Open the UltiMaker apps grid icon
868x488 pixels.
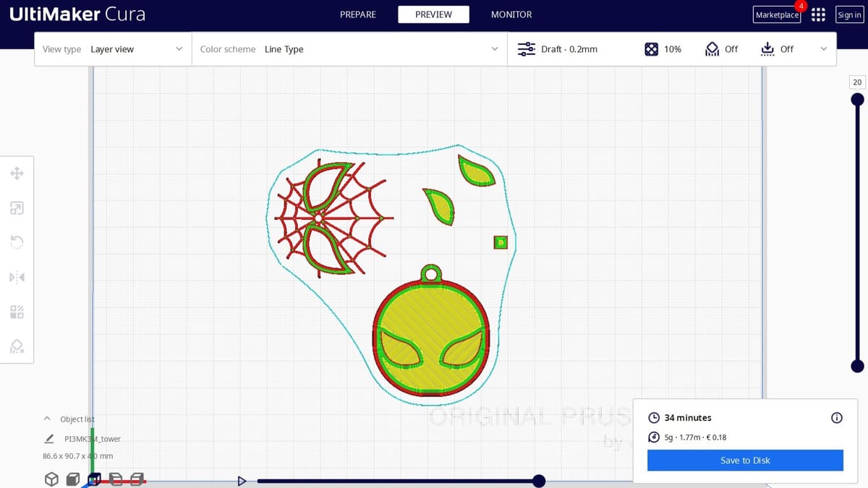point(818,14)
